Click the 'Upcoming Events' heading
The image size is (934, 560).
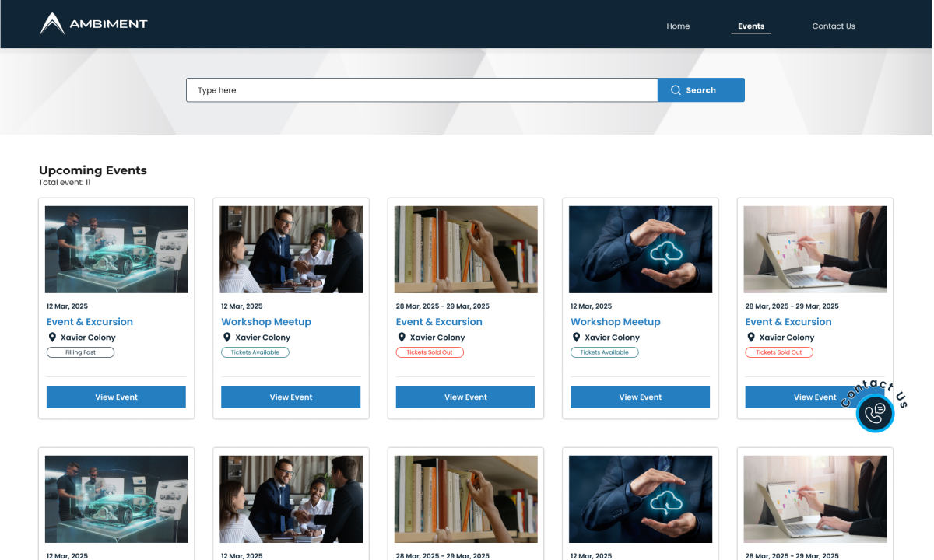pos(93,170)
